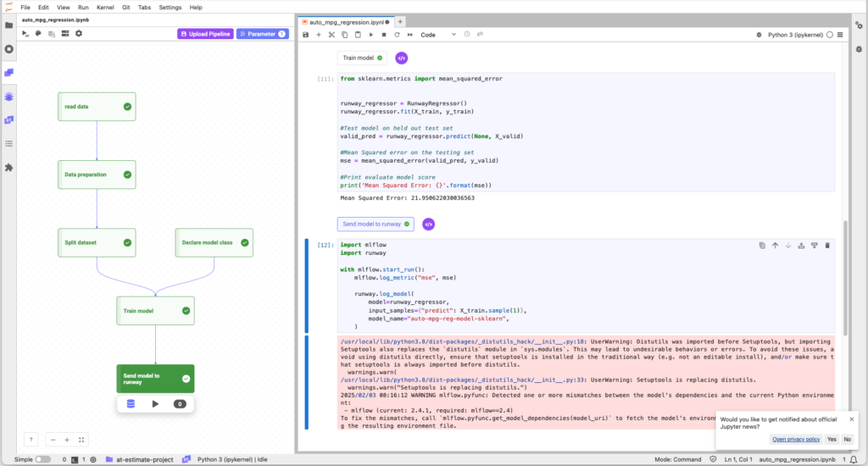Open the privacy policy link

795,439
